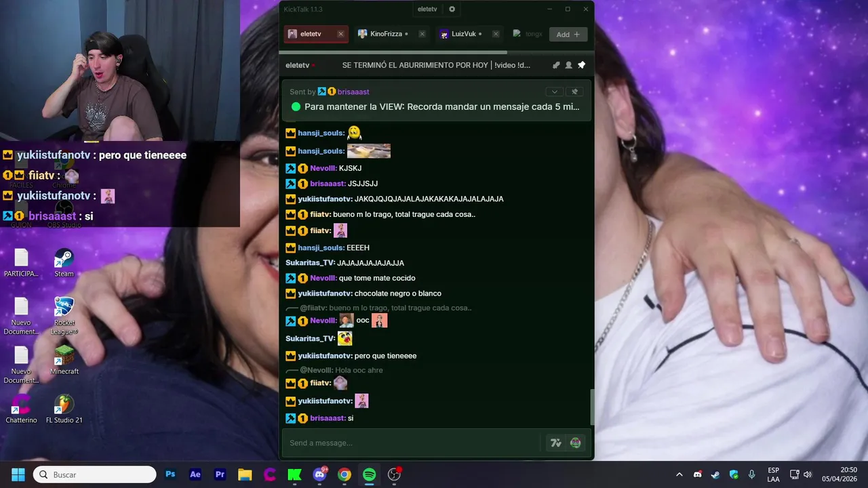This screenshot has width=868, height=488.
Task: Toggle the pinned message pin icon in header
Action: pyautogui.click(x=581, y=65)
